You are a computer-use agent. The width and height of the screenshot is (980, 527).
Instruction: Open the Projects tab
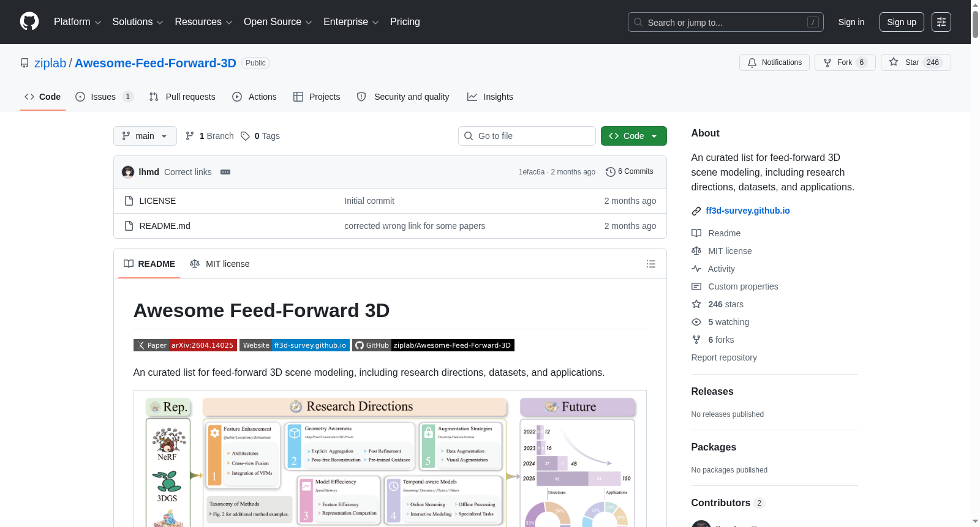317,97
